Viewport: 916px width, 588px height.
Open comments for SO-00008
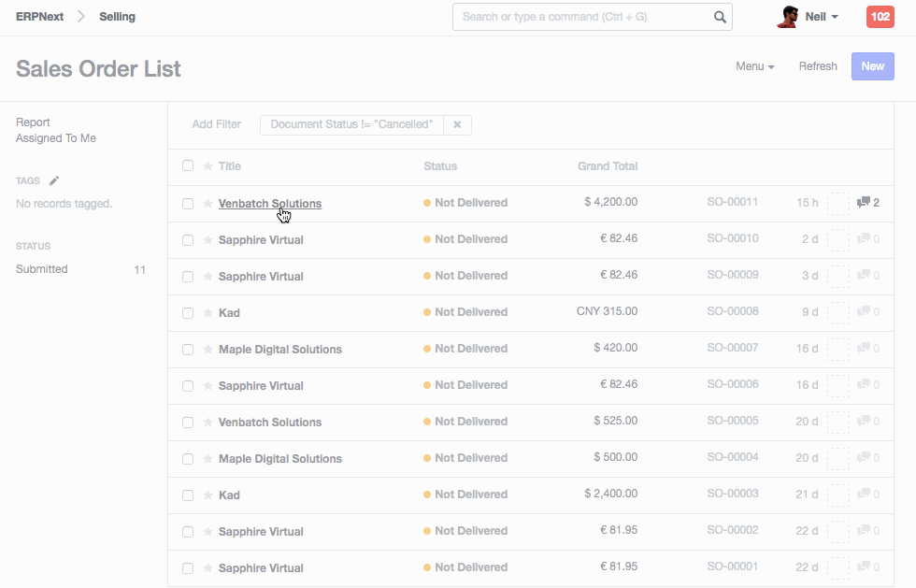868,312
